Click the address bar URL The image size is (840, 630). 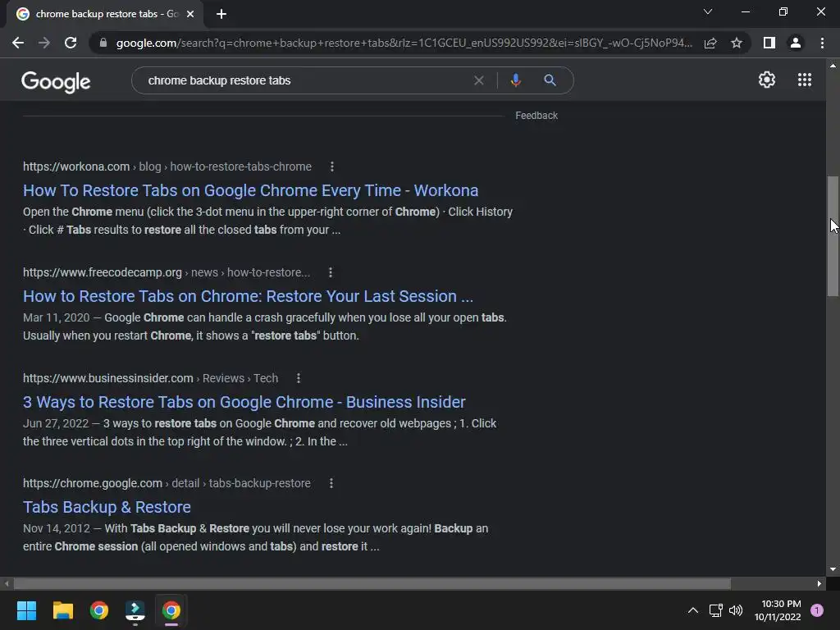[404, 43]
